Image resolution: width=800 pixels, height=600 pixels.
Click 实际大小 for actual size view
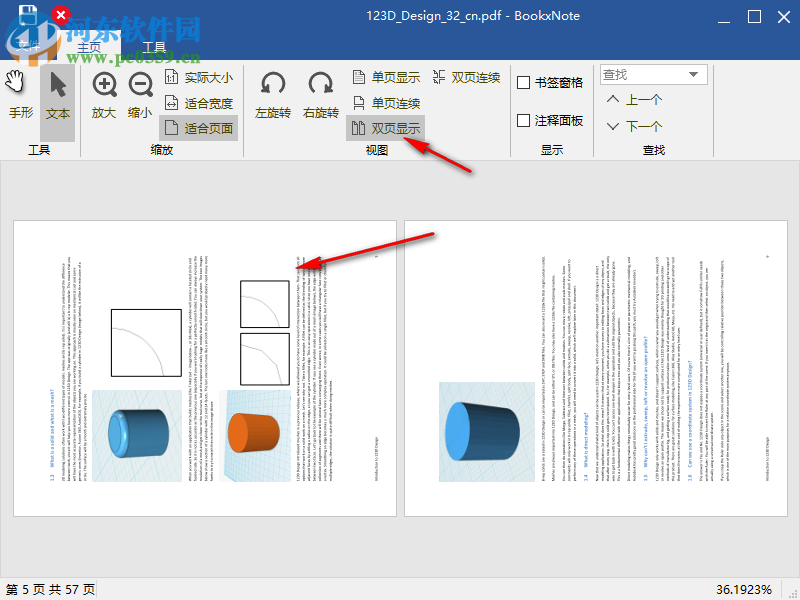pyautogui.click(x=200, y=75)
